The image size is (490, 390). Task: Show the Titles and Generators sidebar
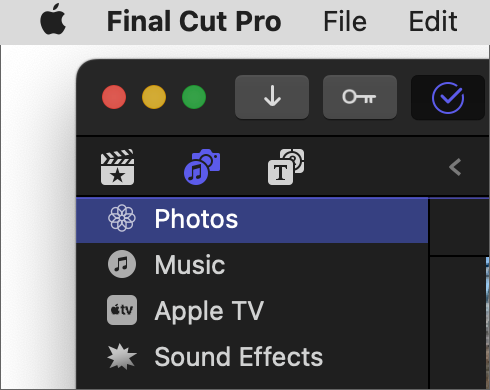point(286,167)
